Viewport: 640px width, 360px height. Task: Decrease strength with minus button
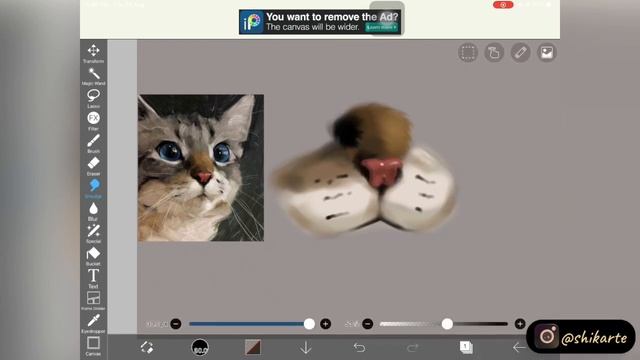368,324
